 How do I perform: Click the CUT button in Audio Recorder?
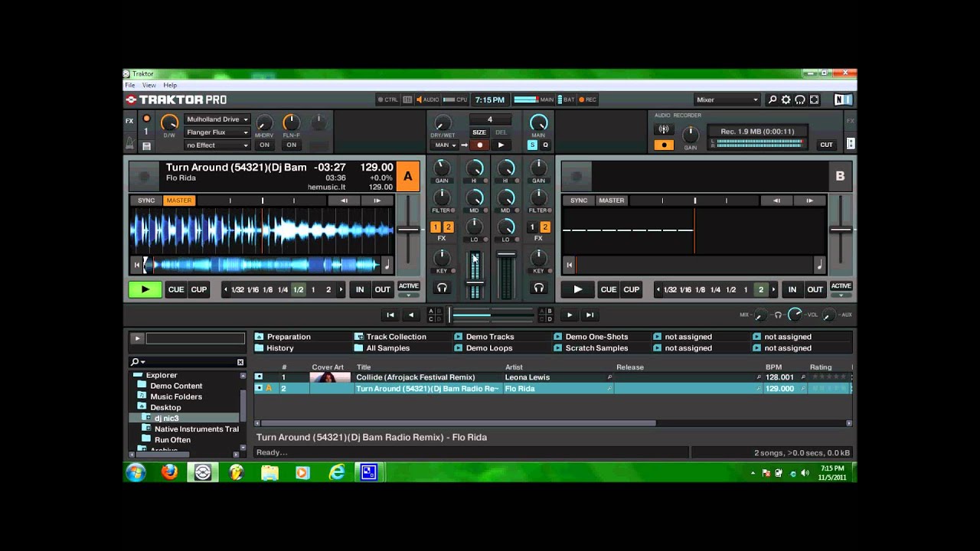(826, 145)
